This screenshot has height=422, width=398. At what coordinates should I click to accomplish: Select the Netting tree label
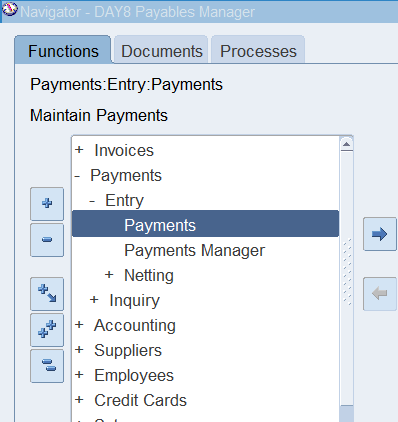click(149, 276)
